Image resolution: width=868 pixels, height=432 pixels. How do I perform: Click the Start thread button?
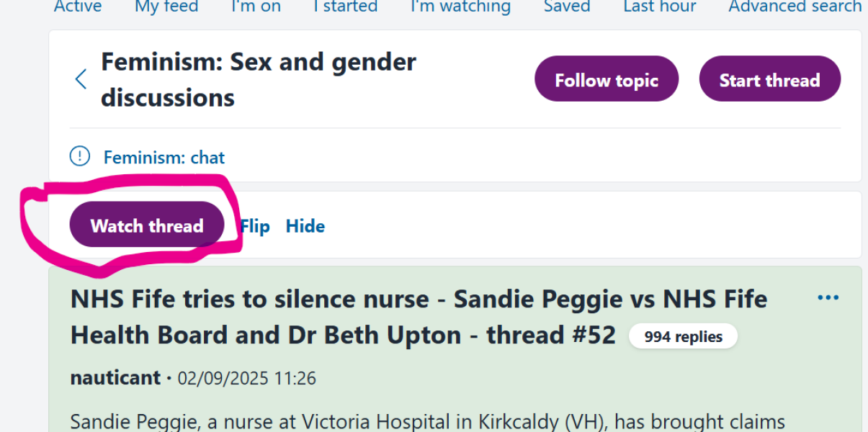click(x=769, y=79)
